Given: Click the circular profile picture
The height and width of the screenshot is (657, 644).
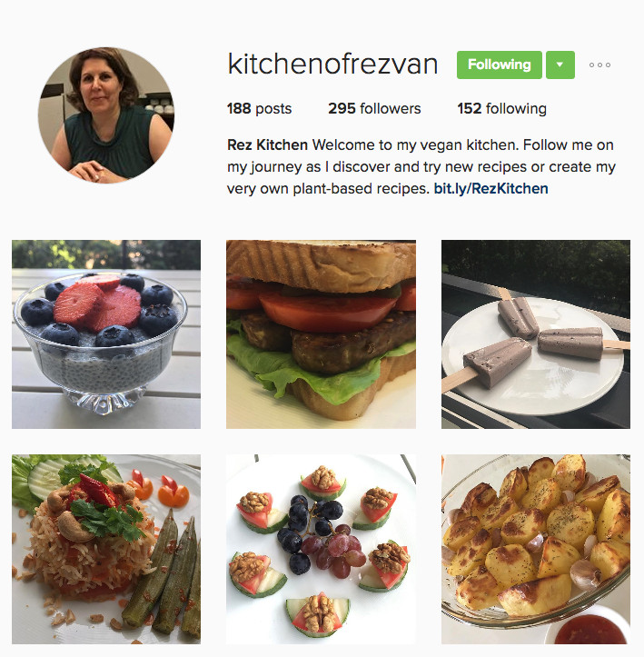Looking at the screenshot, I should pos(106,115).
